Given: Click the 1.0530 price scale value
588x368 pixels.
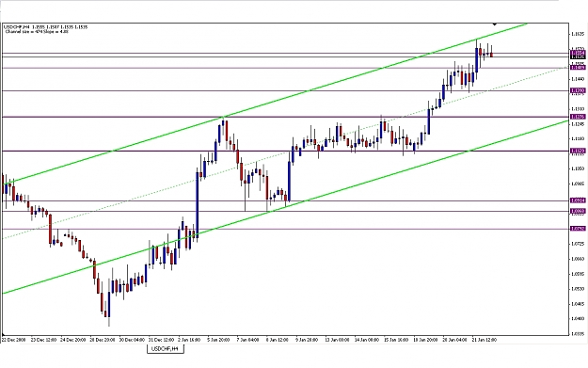Looking at the screenshot, I should point(577,289).
